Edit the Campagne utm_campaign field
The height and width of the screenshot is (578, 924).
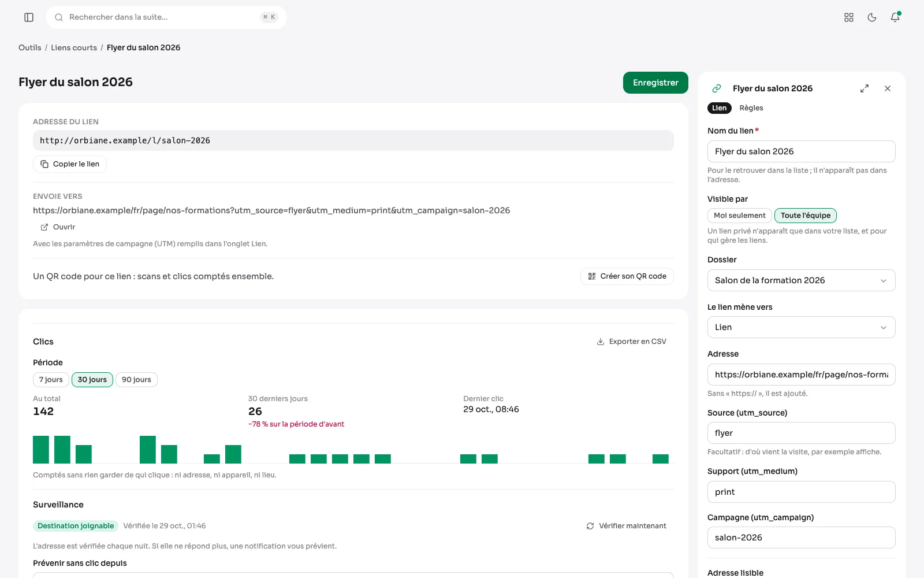(x=801, y=538)
